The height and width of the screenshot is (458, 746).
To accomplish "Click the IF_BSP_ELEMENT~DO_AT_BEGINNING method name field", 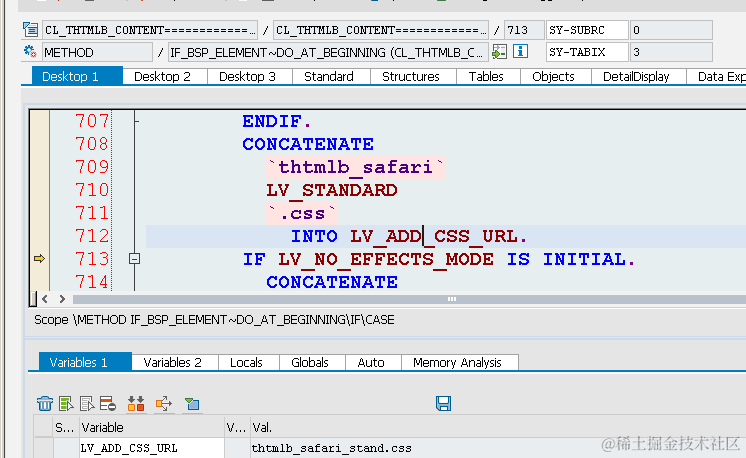I will pos(328,52).
